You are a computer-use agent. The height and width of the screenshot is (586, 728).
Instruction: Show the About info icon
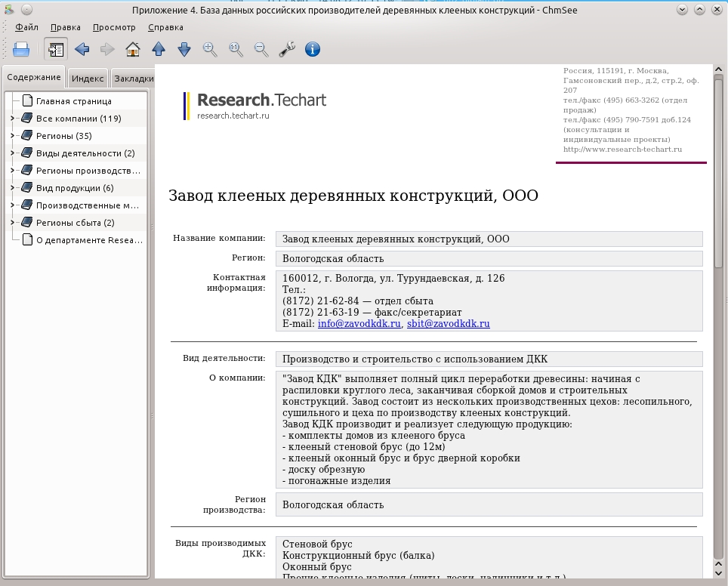313,49
